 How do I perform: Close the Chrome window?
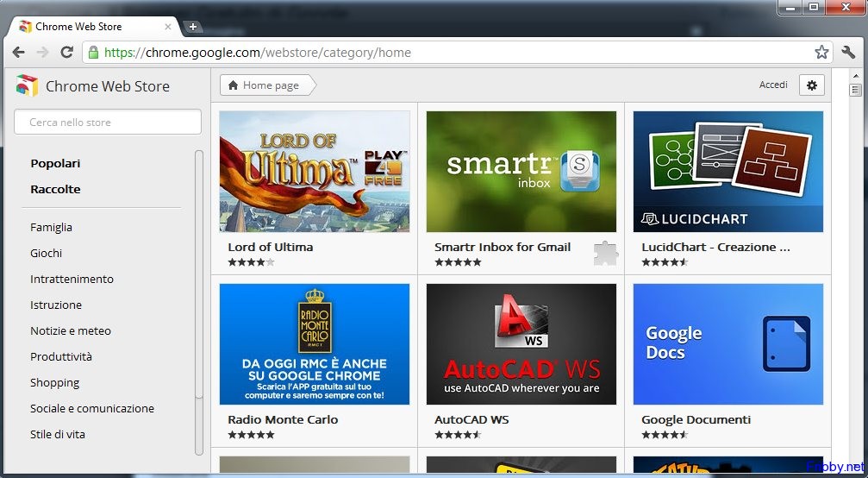[846, 8]
